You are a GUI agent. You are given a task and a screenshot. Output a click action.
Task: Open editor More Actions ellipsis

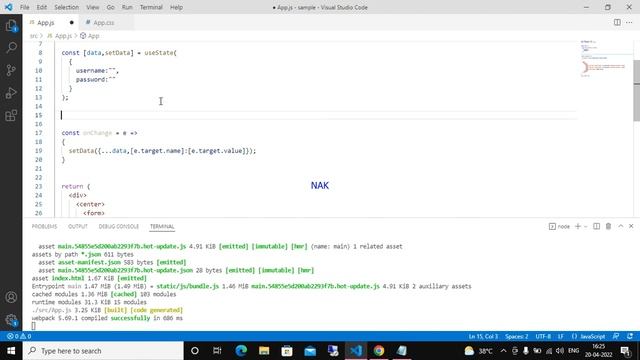click(629, 22)
